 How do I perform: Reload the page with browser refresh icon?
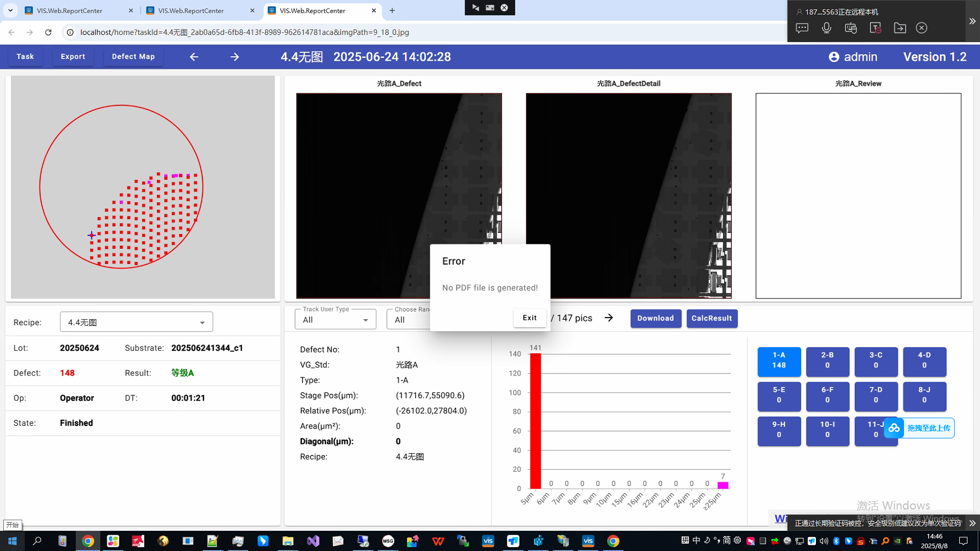coord(48,32)
